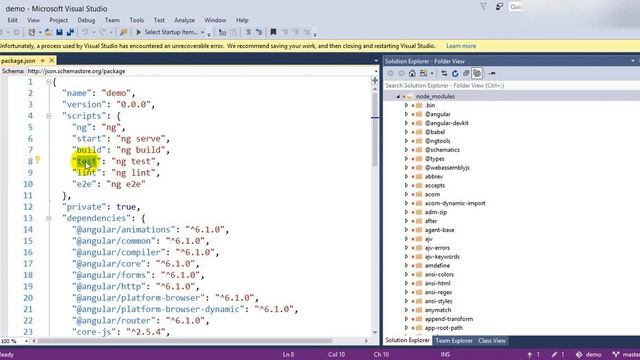Click the Redo arrow icon

pos(102,32)
